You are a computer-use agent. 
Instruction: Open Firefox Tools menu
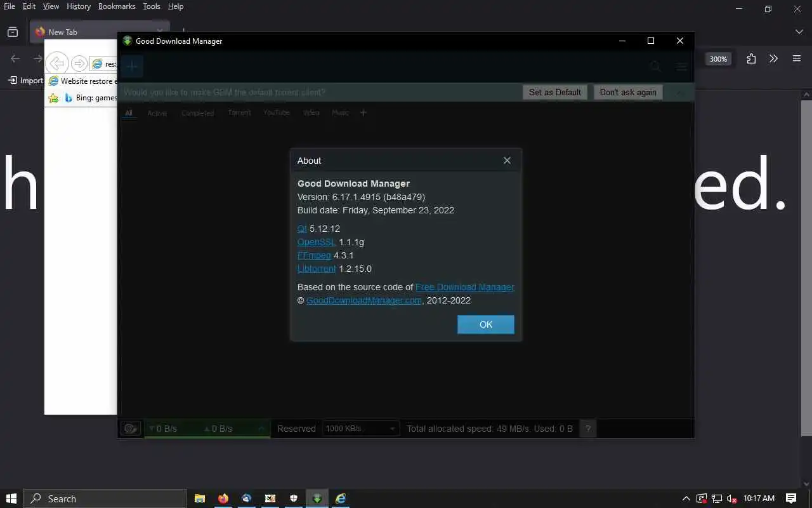point(152,6)
